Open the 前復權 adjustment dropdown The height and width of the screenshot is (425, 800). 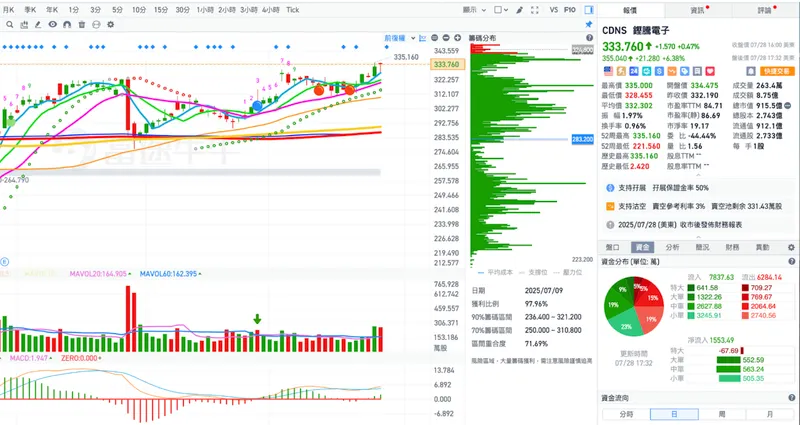399,38
